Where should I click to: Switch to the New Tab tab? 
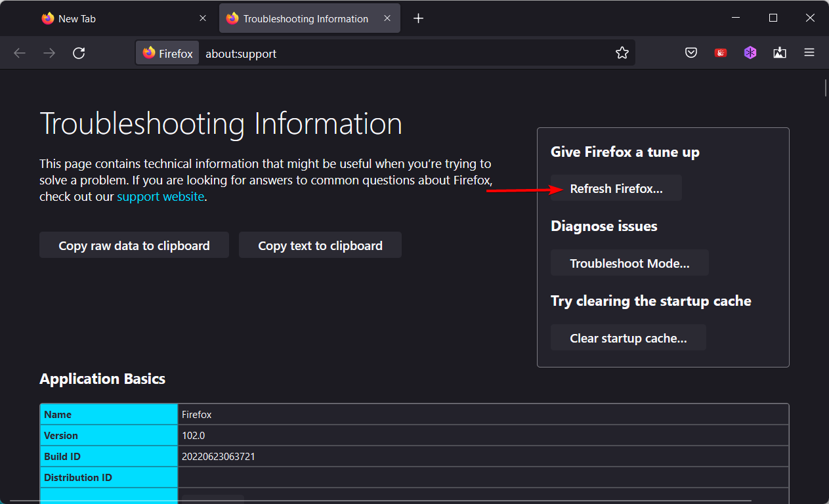(125, 18)
